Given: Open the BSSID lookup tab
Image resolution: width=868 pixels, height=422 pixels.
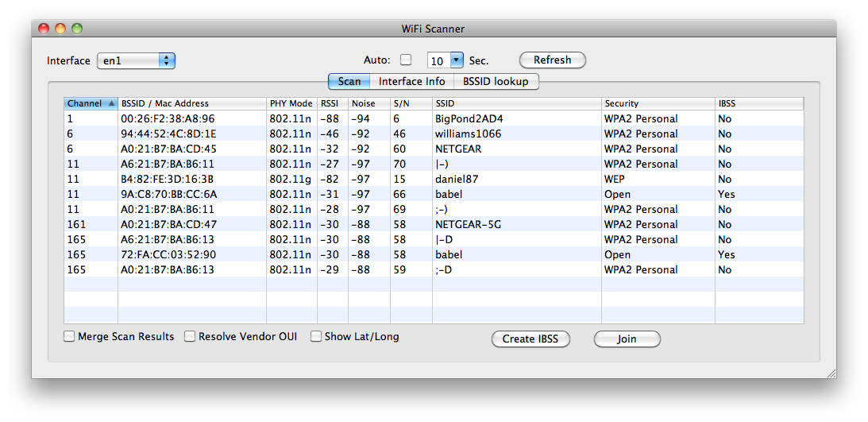Looking at the screenshot, I should point(496,81).
